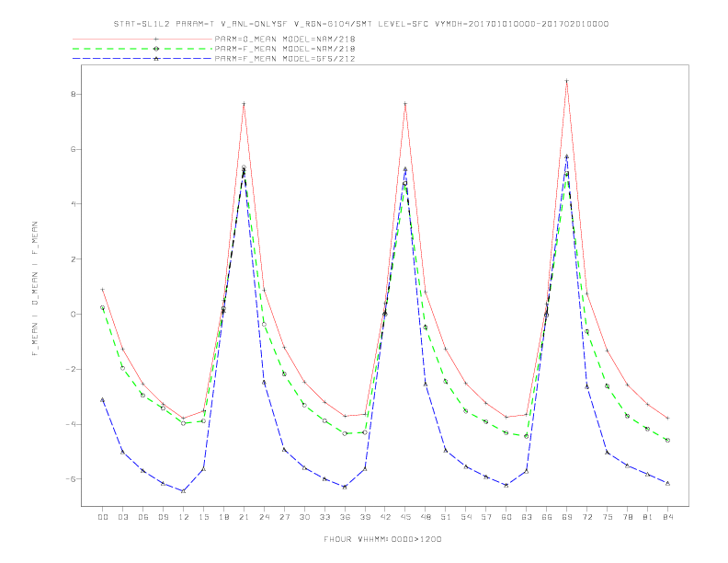Image resolution: width=728 pixels, height=563 pixels.
Task: Click x-axis tick label 30
Action: tap(304, 517)
